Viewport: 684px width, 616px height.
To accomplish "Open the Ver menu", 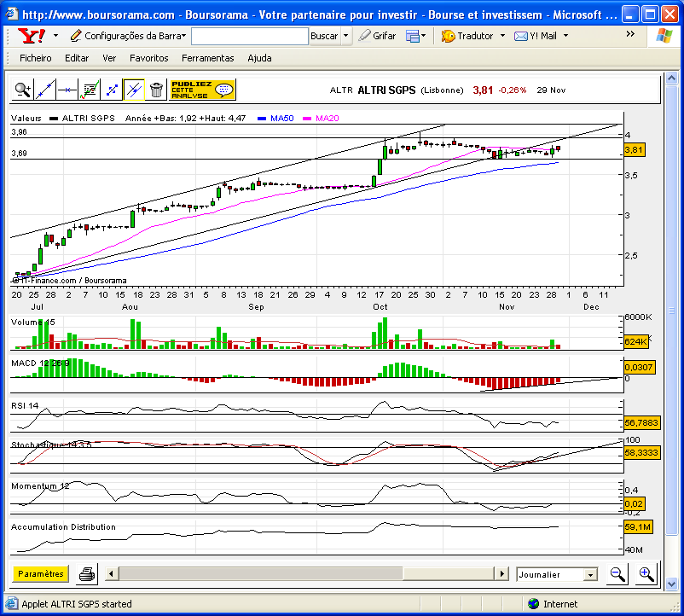I will [x=109, y=58].
